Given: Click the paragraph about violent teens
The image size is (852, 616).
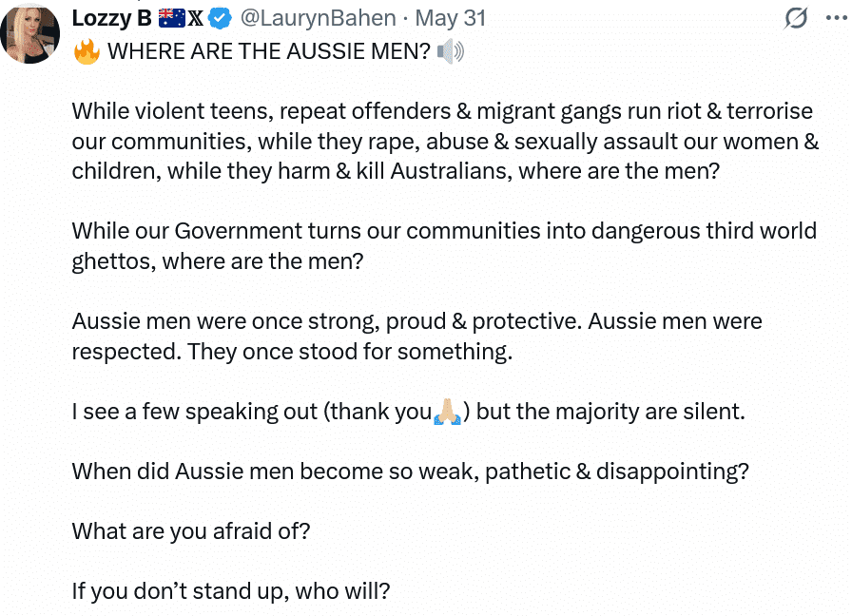Looking at the screenshot, I should click(445, 142).
